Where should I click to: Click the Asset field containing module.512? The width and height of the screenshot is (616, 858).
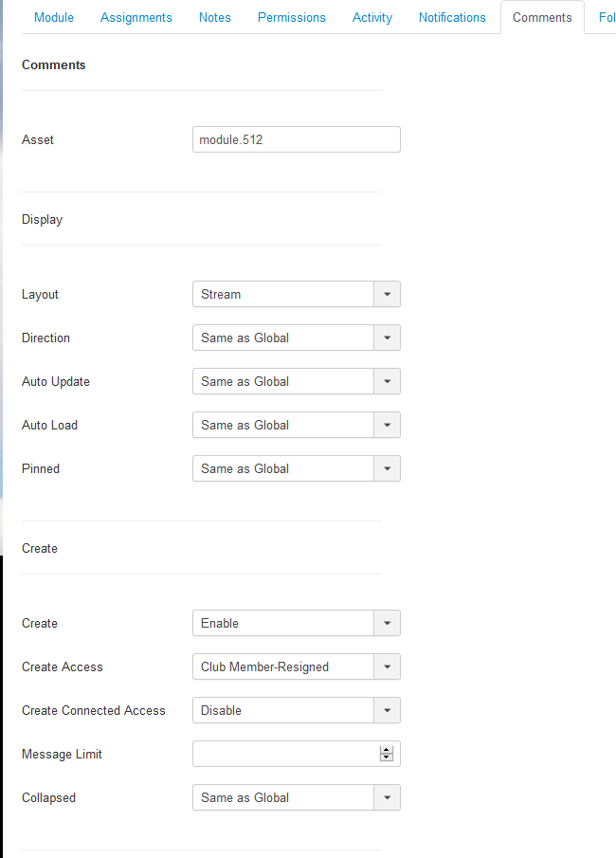click(x=297, y=139)
